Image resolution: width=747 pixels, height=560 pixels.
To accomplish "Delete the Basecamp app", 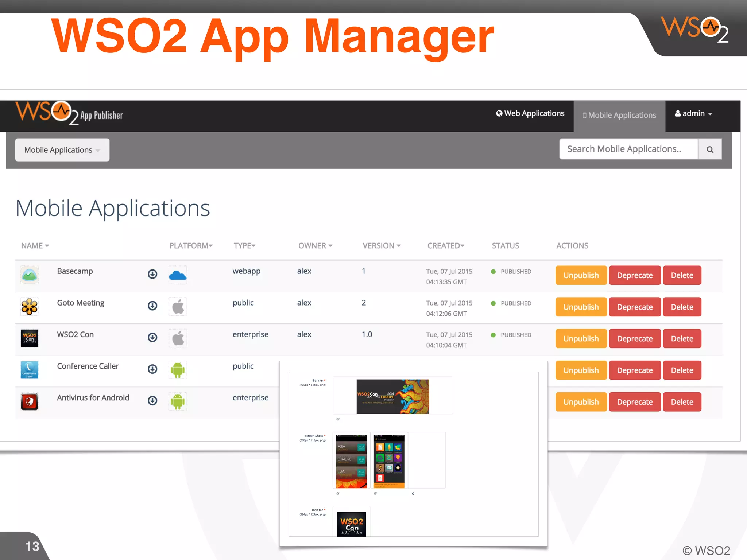I will (682, 275).
